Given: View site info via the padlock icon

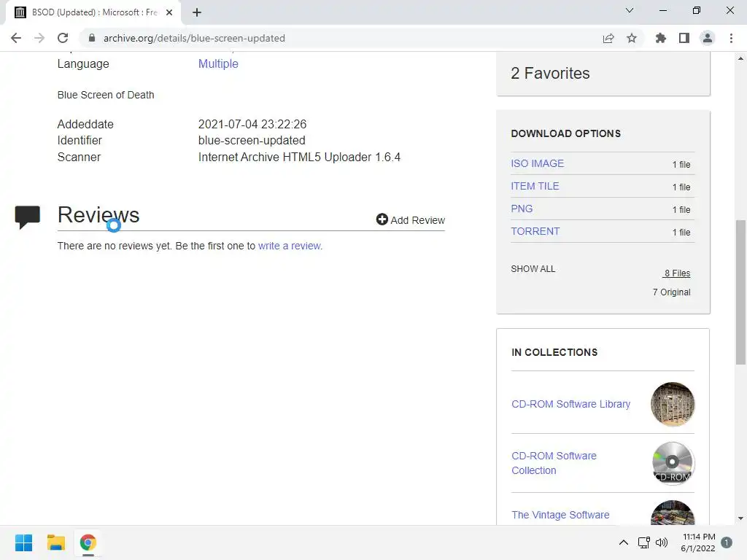Looking at the screenshot, I should pyautogui.click(x=92, y=38).
